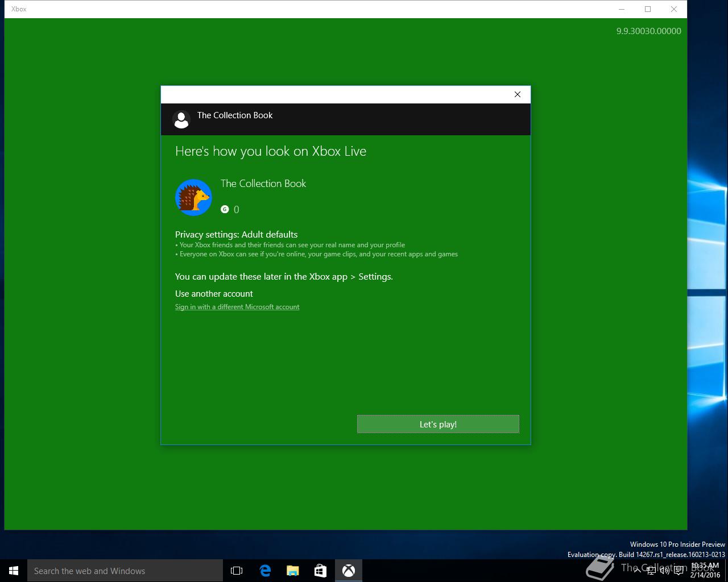The height and width of the screenshot is (582, 728).
Task: Sign in with a different Microsoft account
Action: pyautogui.click(x=237, y=307)
